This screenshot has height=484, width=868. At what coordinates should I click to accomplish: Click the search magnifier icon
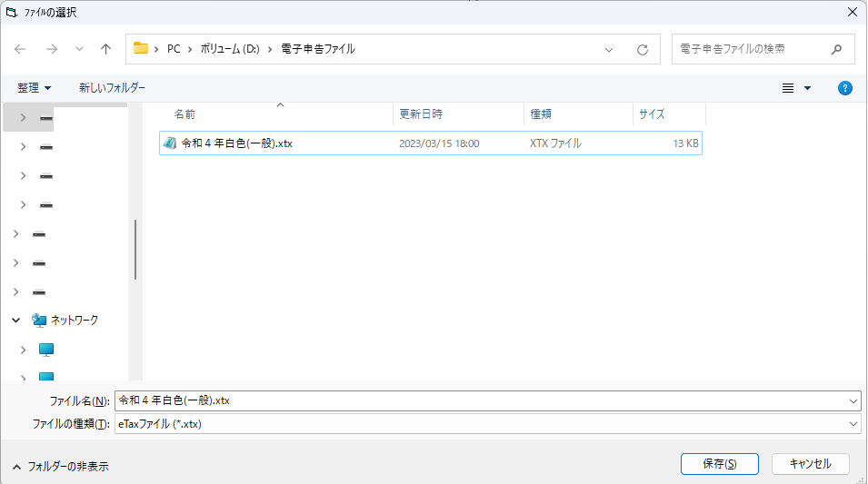click(836, 49)
